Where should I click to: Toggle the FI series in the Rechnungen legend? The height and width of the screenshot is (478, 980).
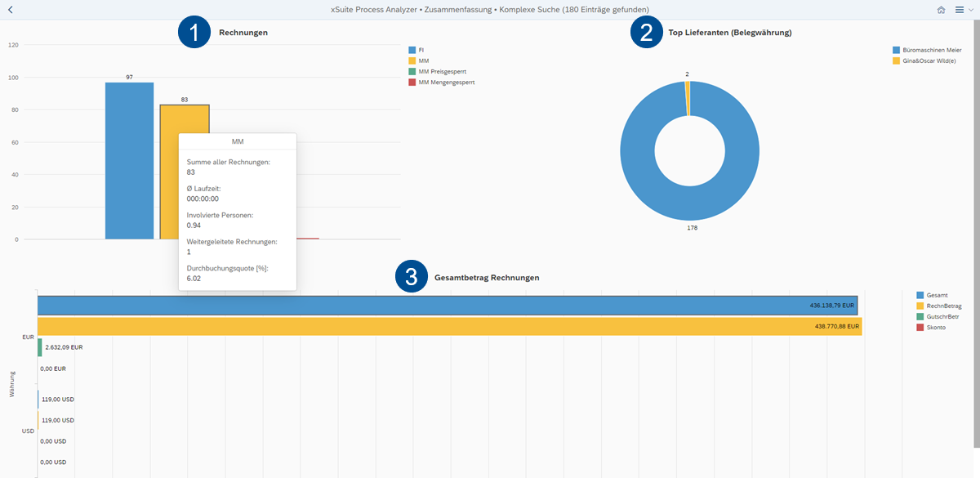point(418,50)
